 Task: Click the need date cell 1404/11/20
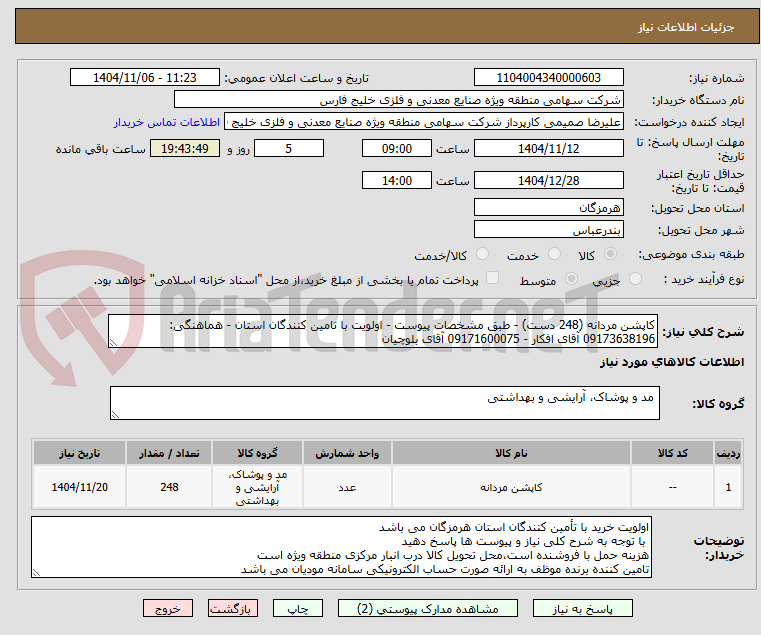coord(80,487)
